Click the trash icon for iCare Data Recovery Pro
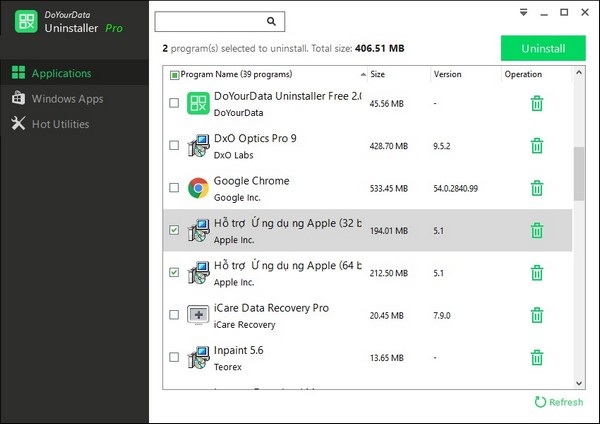Image resolution: width=600 pixels, height=424 pixels. 537,315
